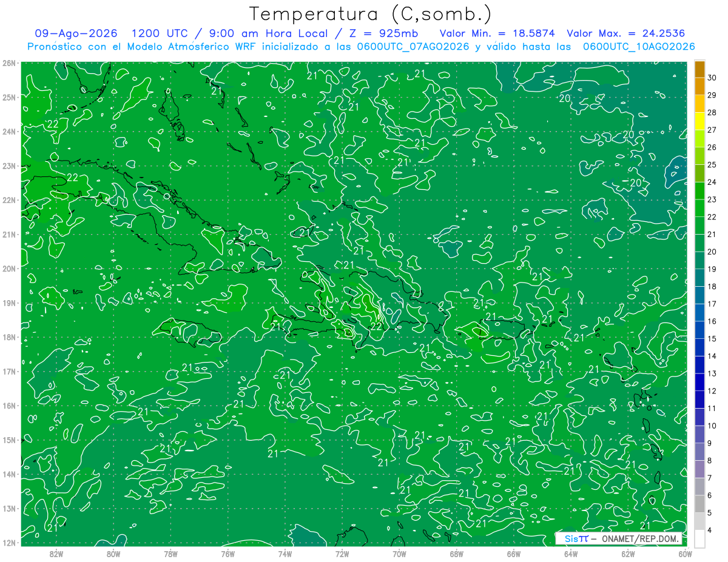728x562 pixels.
Task: Click the '21N' latitude label
Action: (x=9, y=234)
